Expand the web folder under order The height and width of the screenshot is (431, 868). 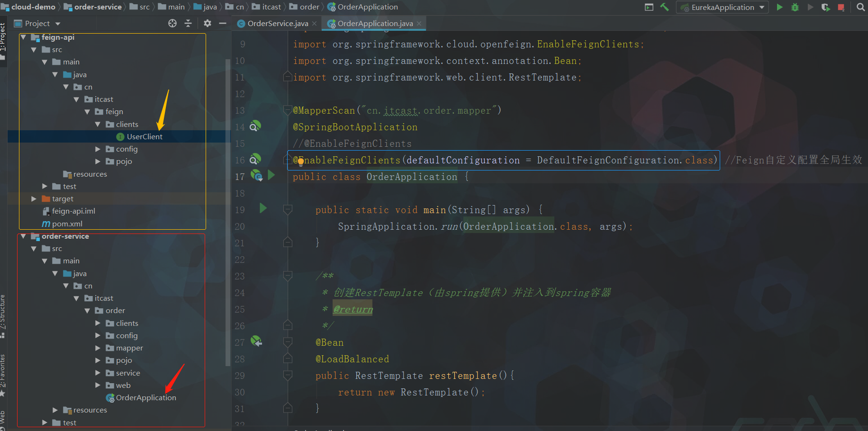click(98, 386)
